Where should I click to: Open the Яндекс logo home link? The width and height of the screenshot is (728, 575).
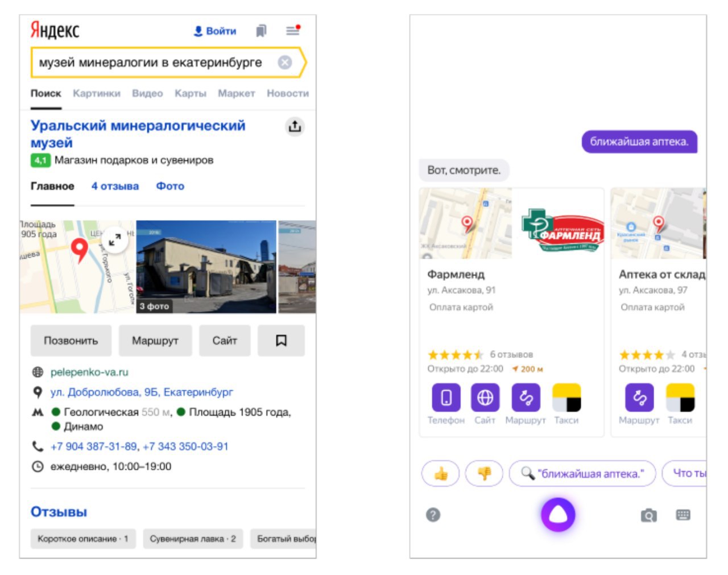tap(55, 30)
